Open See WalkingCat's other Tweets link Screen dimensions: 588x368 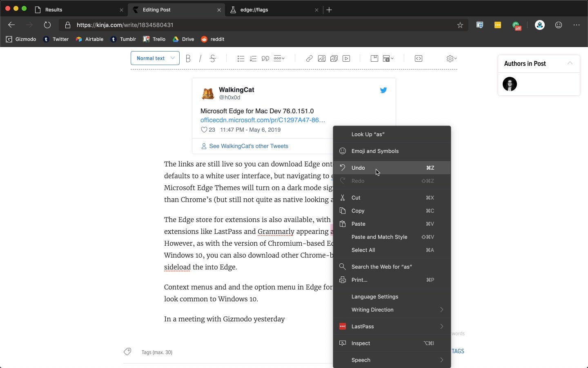[249, 146]
